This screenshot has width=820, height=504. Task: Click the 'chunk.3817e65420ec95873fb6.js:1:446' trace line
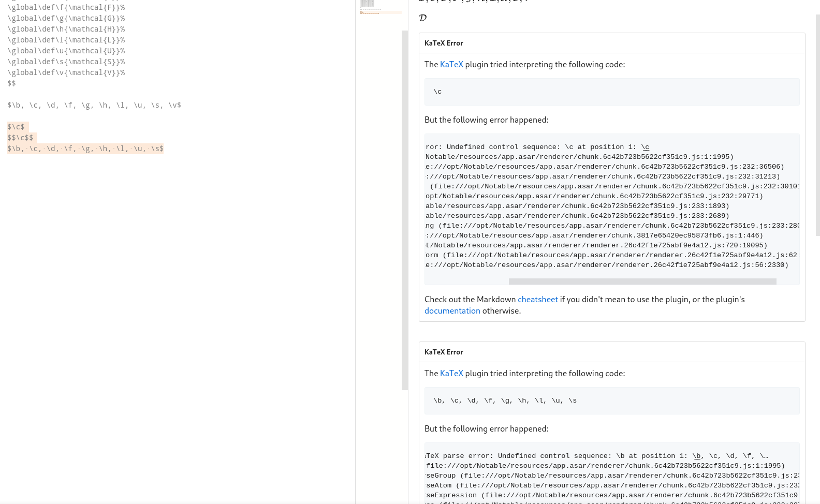594,235
